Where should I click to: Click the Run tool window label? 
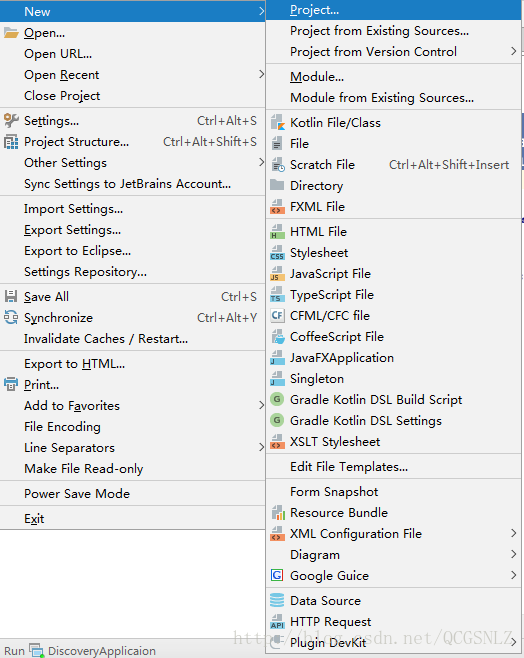(15, 651)
